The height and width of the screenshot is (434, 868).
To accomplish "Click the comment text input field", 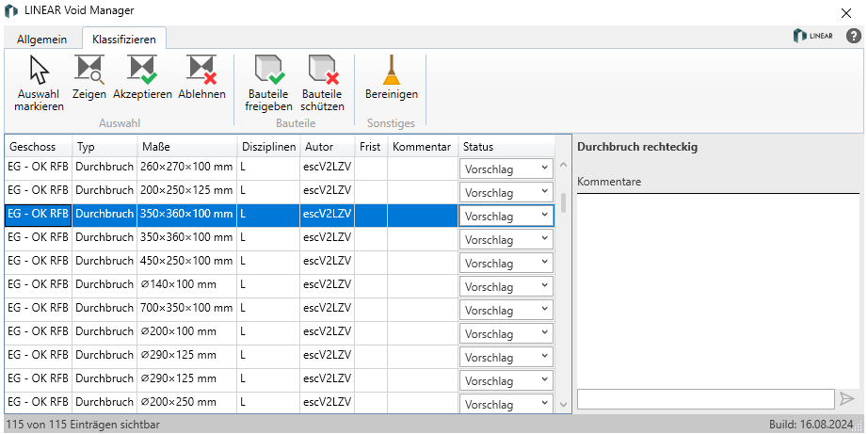I will (x=706, y=398).
